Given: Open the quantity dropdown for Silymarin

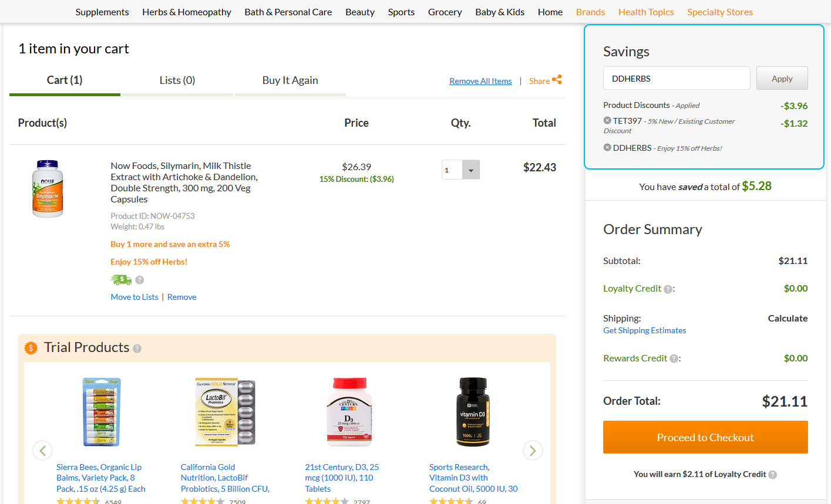Looking at the screenshot, I should pos(470,170).
